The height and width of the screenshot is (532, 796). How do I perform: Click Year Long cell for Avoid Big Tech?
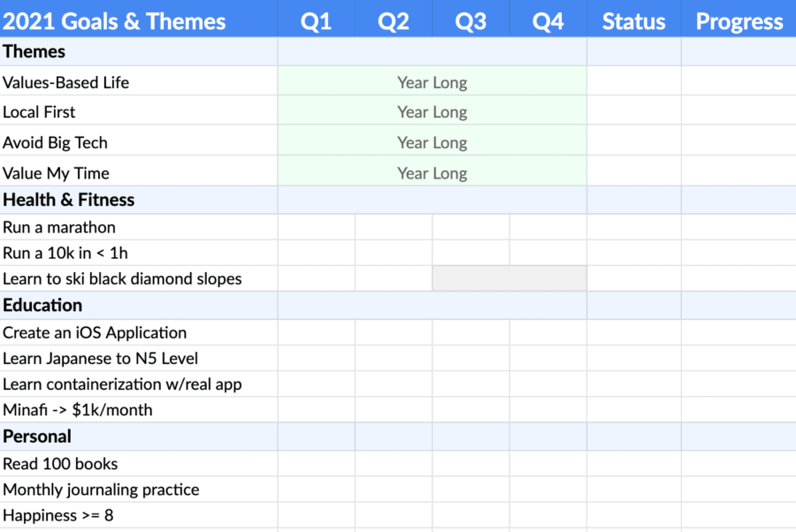[x=432, y=141]
